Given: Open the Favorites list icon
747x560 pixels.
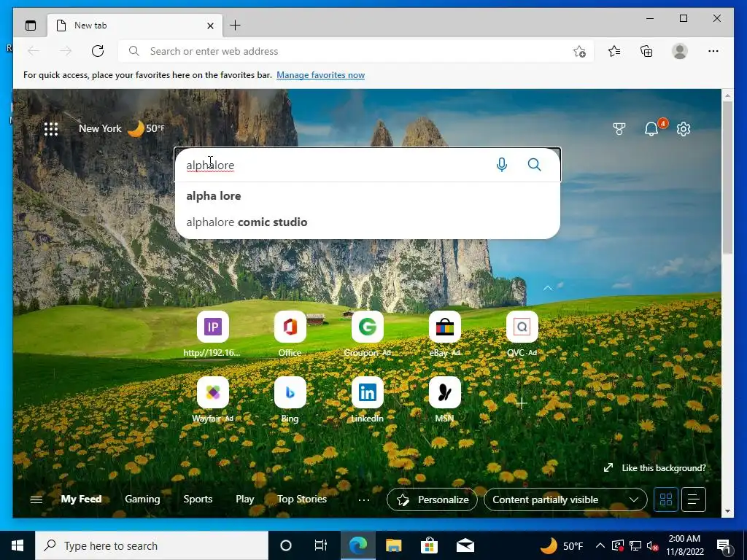Looking at the screenshot, I should click(x=614, y=51).
